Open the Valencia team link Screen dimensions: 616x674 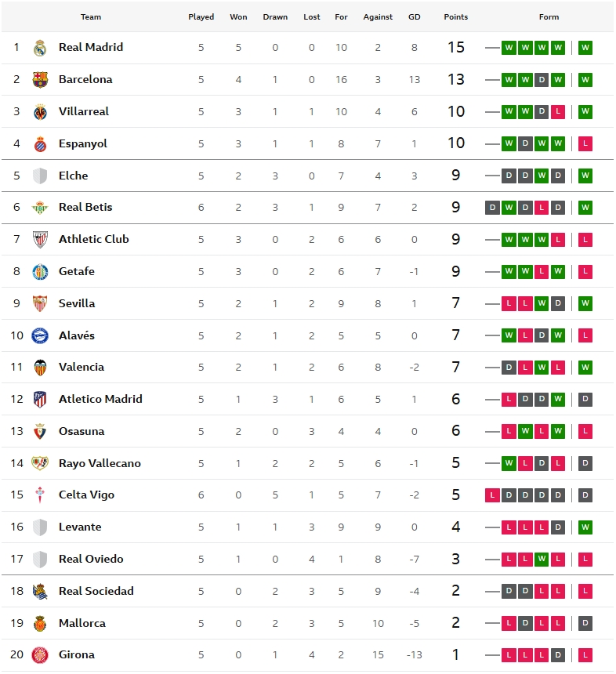(82, 367)
